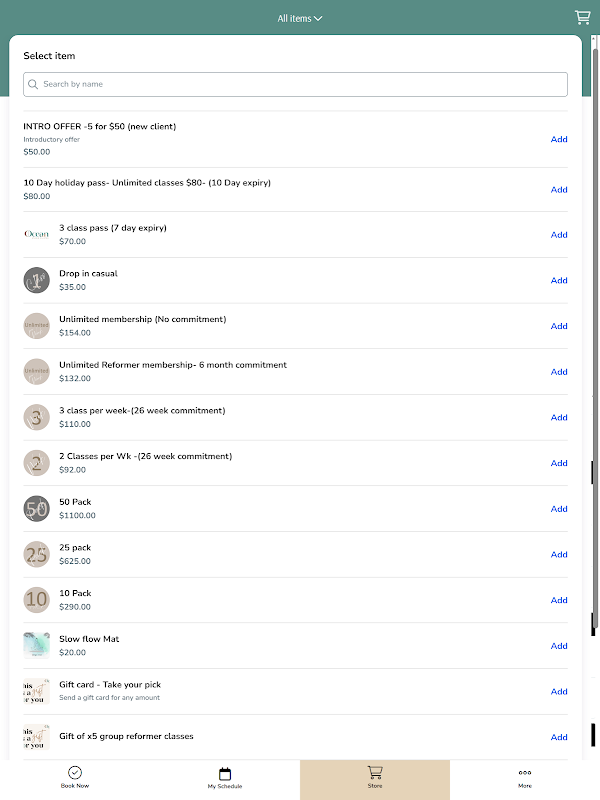Add 2 Classes per Wk membership
The height and width of the screenshot is (800, 600).
559,463
